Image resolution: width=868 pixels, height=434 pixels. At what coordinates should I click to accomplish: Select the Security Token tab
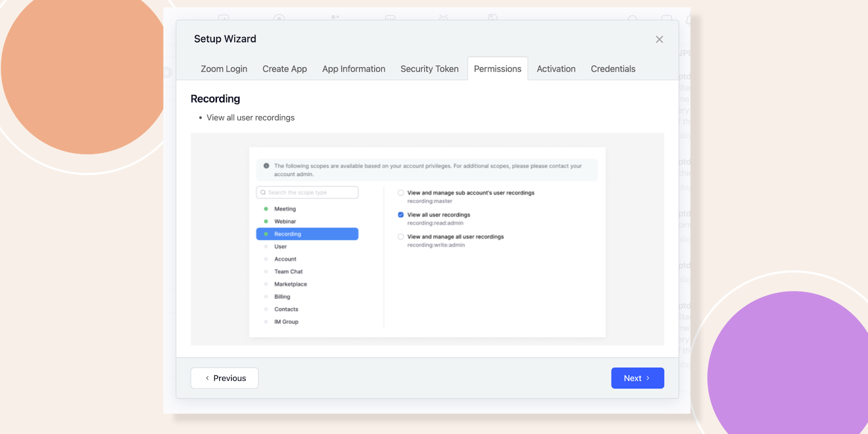[430, 69]
